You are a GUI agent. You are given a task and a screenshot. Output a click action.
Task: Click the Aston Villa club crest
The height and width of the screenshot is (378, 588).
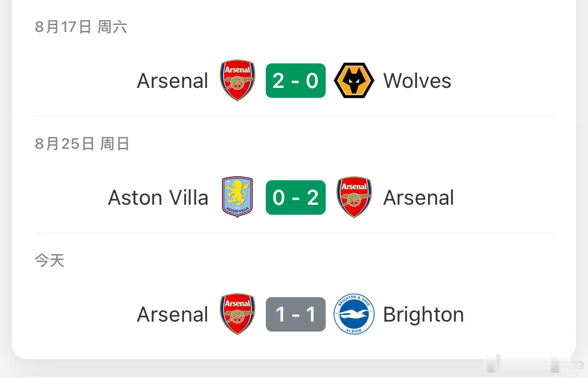[x=237, y=197]
